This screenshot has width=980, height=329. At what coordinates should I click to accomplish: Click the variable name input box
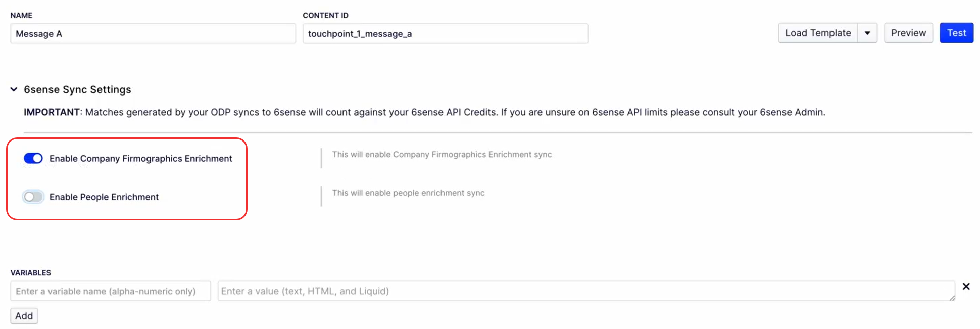[111, 291]
